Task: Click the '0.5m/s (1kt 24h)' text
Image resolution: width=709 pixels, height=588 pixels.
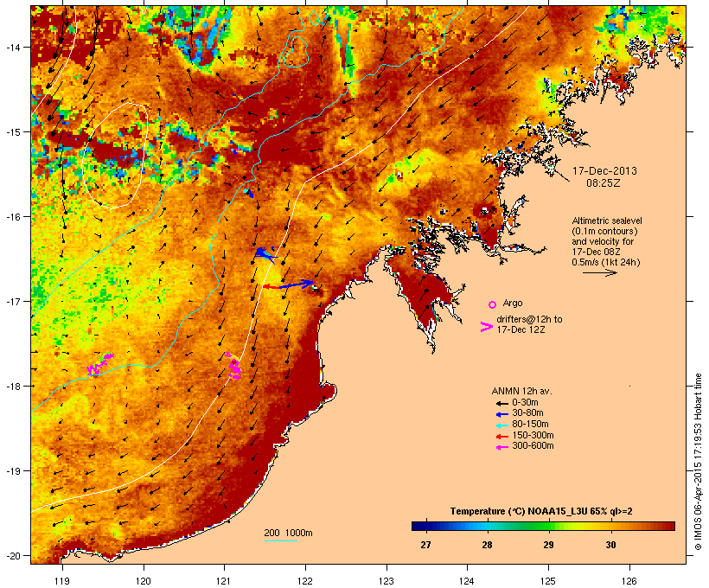Action: pos(606,262)
